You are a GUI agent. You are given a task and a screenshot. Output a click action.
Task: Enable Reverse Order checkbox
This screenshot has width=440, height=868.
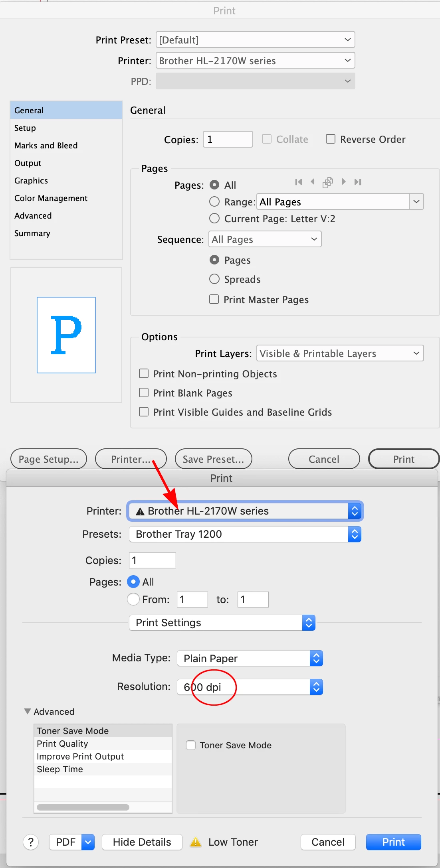(x=331, y=139)
